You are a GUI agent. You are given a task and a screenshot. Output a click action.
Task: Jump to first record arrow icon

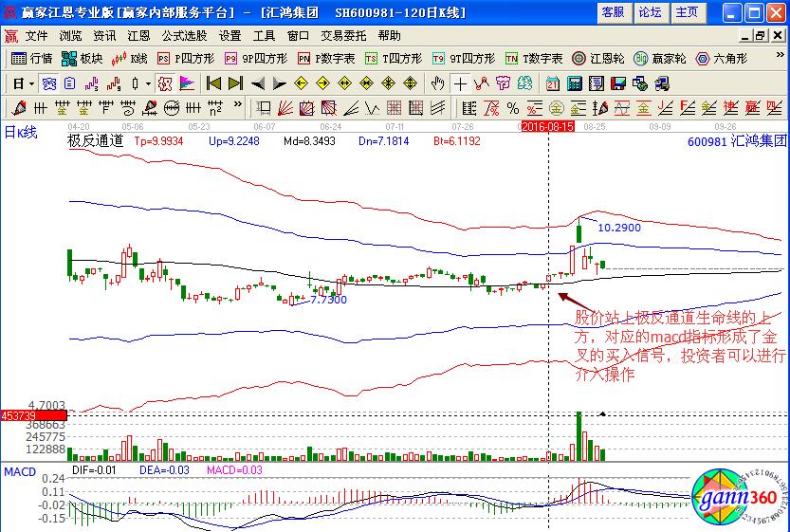[x=213, y=83]
